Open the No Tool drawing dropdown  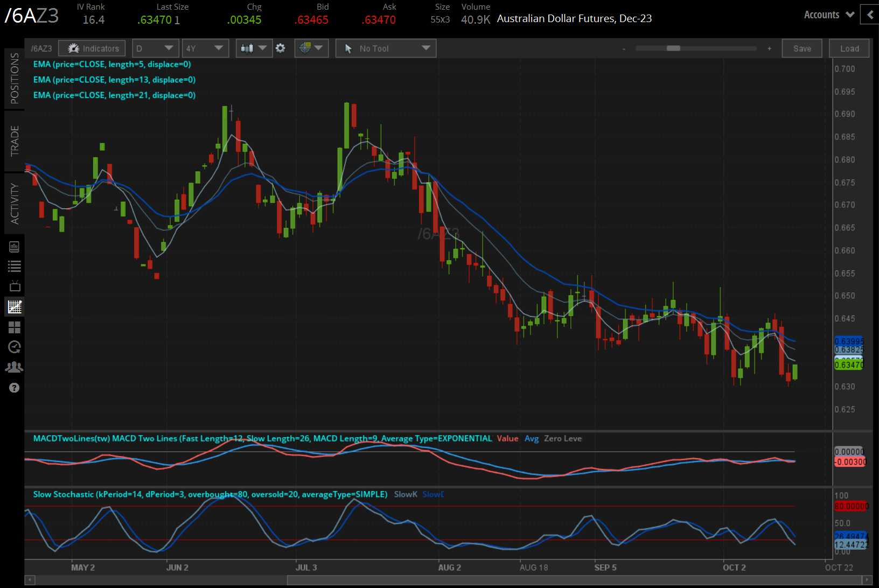386,48
